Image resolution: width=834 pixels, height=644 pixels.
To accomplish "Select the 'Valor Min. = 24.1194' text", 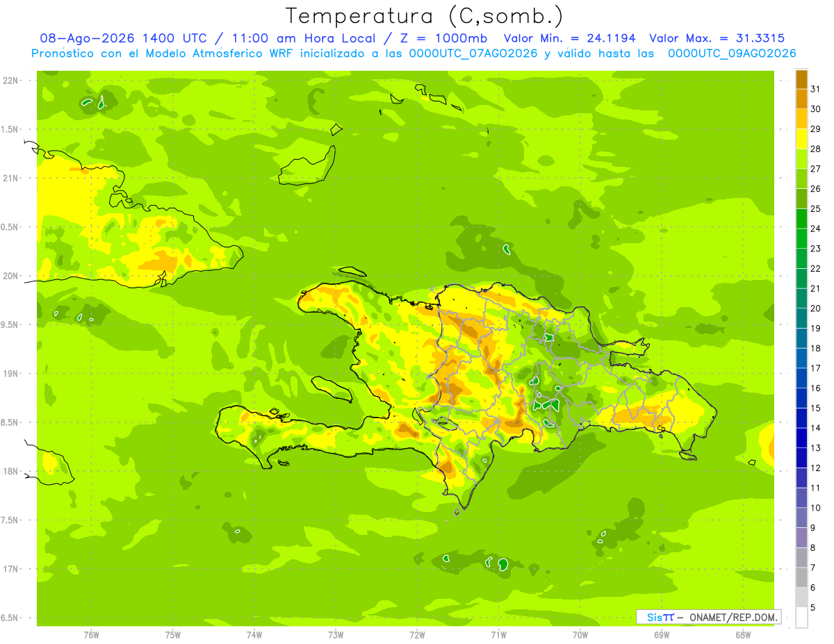I will point(569,38).
